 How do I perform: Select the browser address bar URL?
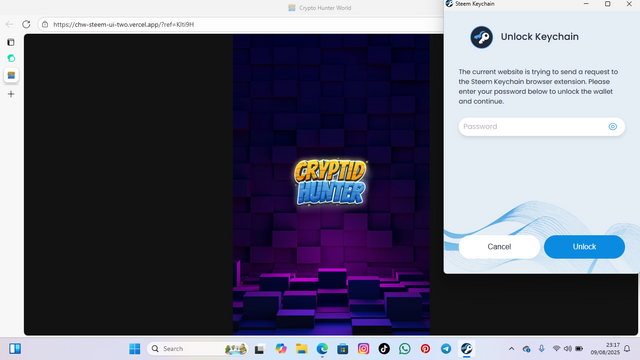(x=124, y=24)
